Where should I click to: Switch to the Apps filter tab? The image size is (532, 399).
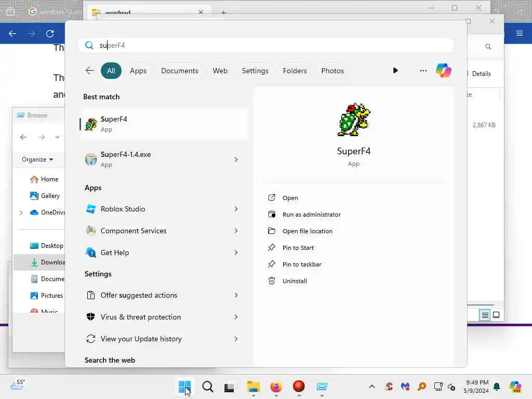[x=138, y=71]
